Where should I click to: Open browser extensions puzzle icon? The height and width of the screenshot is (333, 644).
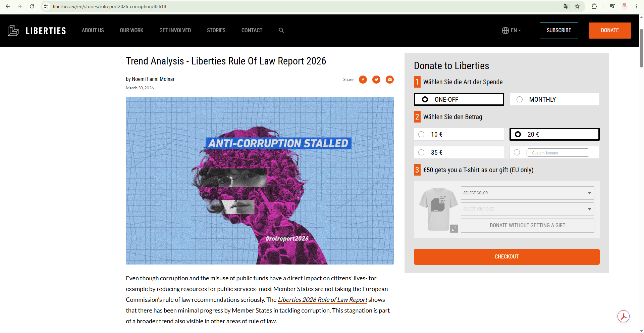(594, 6)
